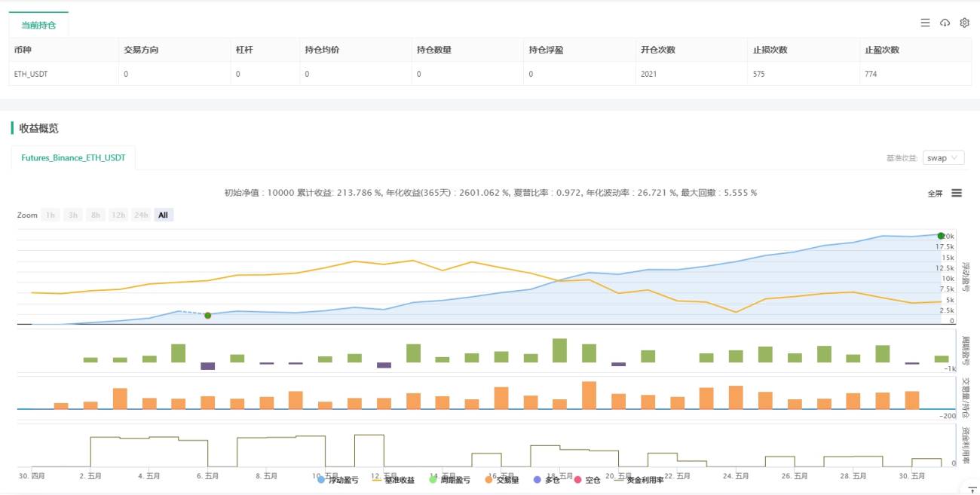Set chart zoom to 3h
Viewport: 980px width, 495px height.
pos(73,215)
